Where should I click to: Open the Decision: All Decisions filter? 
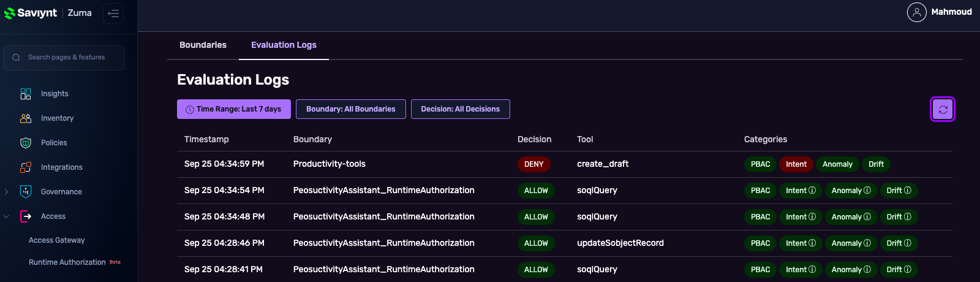click(461, 109)
